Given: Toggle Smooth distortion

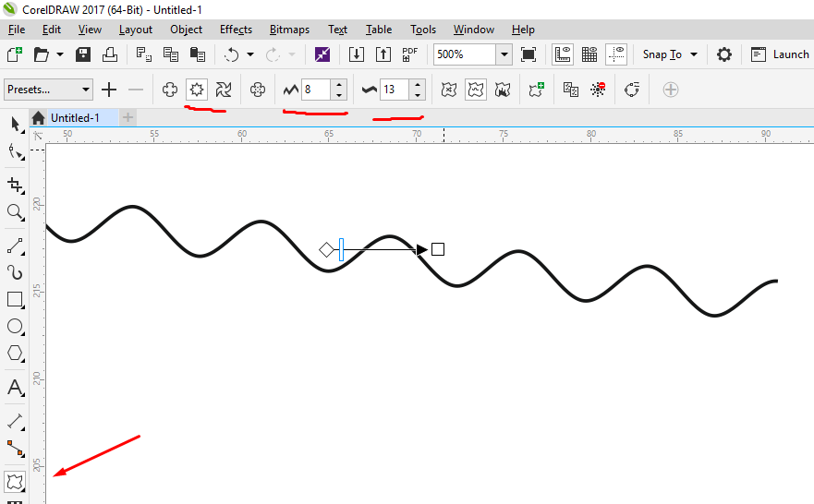Looking at the screenshot, I should tap(476, 90).
